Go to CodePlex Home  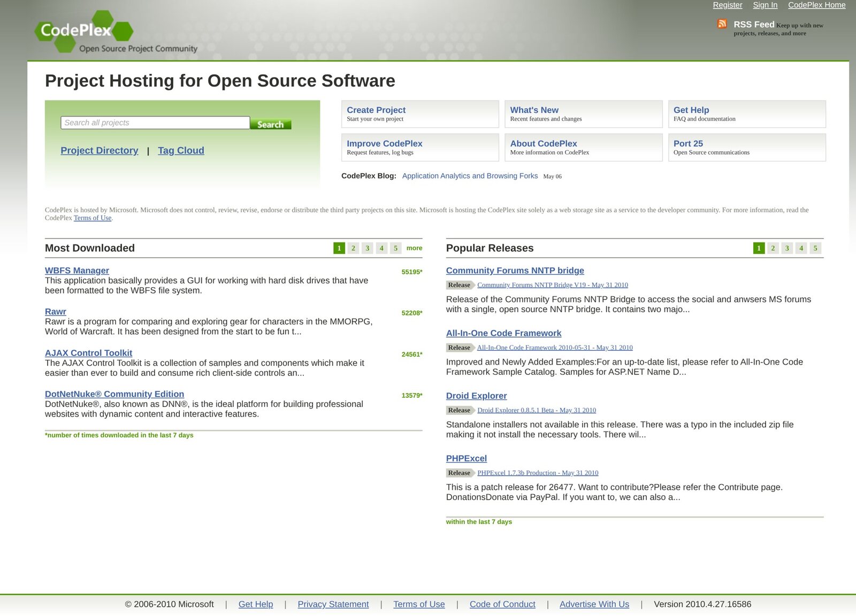click(x=816, y=5)
